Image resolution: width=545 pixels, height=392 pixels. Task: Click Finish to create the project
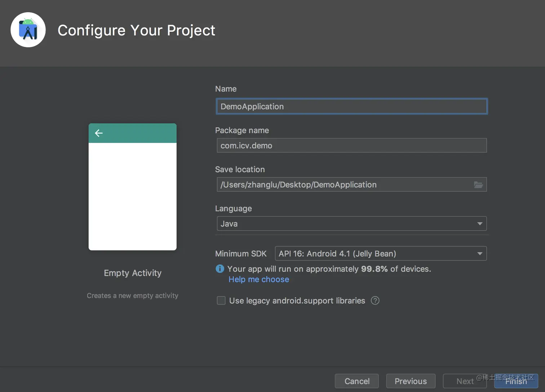coord(516,381)
